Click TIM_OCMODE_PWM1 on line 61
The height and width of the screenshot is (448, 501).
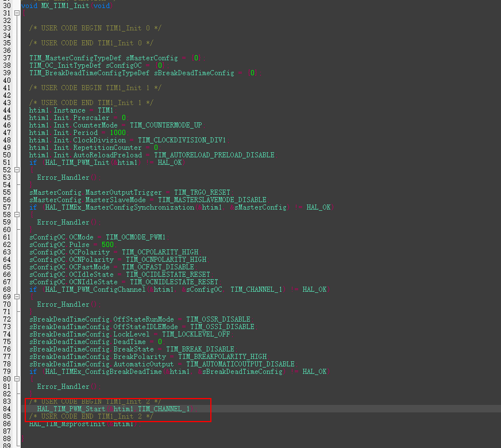136,237
